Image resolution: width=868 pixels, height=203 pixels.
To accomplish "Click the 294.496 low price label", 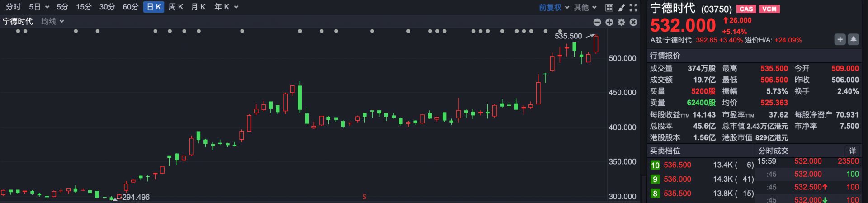I will click(x=136, y=197).
